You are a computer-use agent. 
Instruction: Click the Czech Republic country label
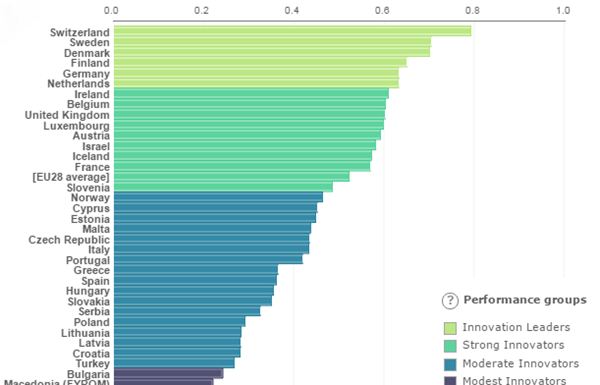pos(69,240)
